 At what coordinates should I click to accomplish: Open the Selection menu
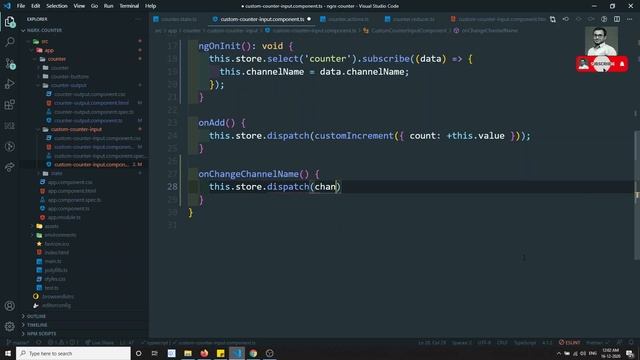pyautogui.click(x=57, y=6)
